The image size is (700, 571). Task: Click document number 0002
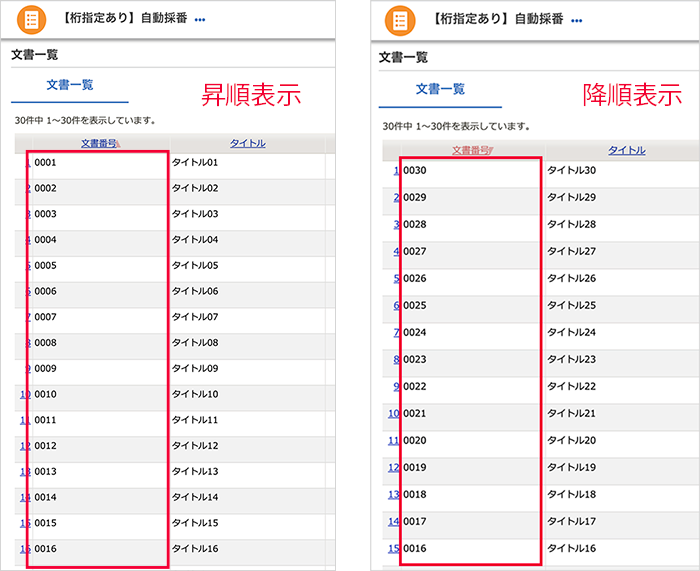pos(46,188)
